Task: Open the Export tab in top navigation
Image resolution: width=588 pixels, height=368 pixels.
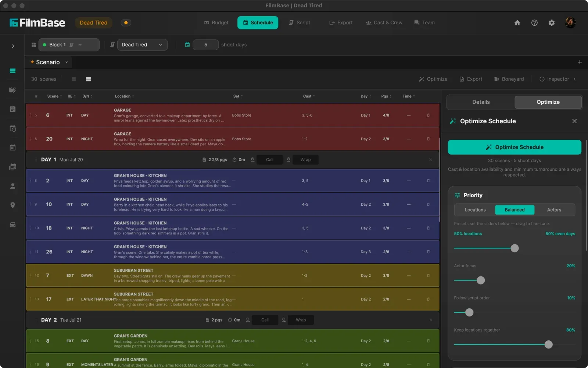Action: coord(341,23)
